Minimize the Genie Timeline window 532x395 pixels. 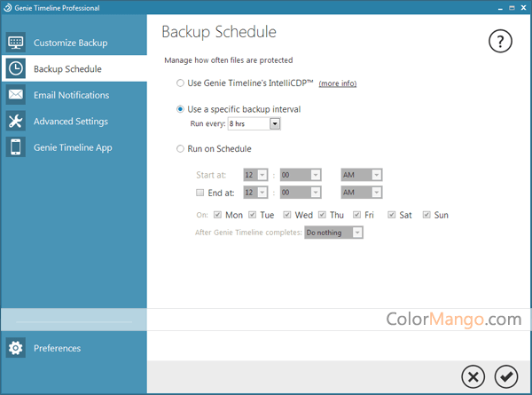tap(500, 8)
